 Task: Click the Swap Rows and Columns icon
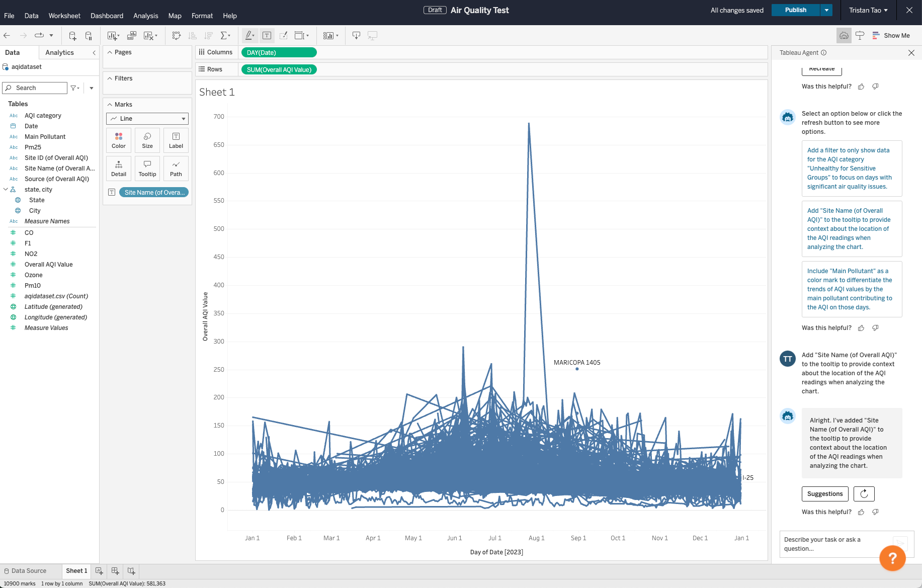coord(176,35)
